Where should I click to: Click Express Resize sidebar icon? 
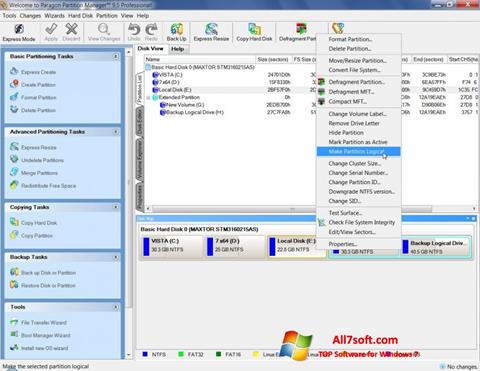click(14, 146)
